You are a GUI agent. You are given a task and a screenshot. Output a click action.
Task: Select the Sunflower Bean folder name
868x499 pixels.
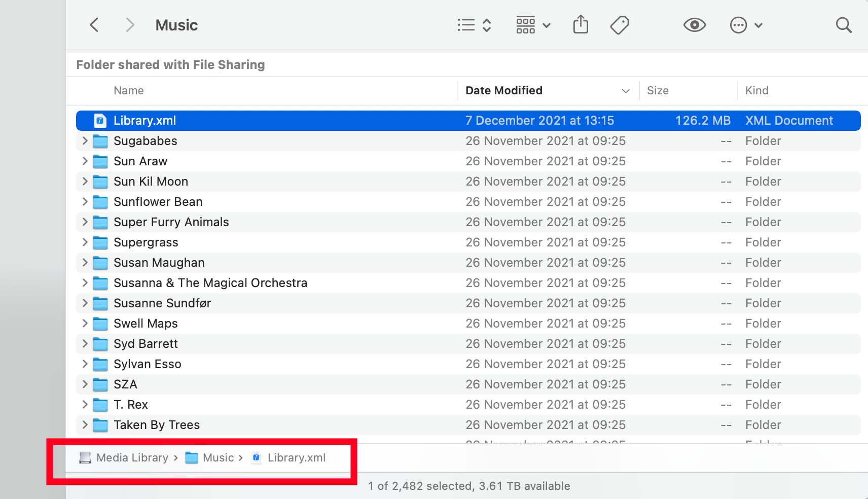coord(158,202)
